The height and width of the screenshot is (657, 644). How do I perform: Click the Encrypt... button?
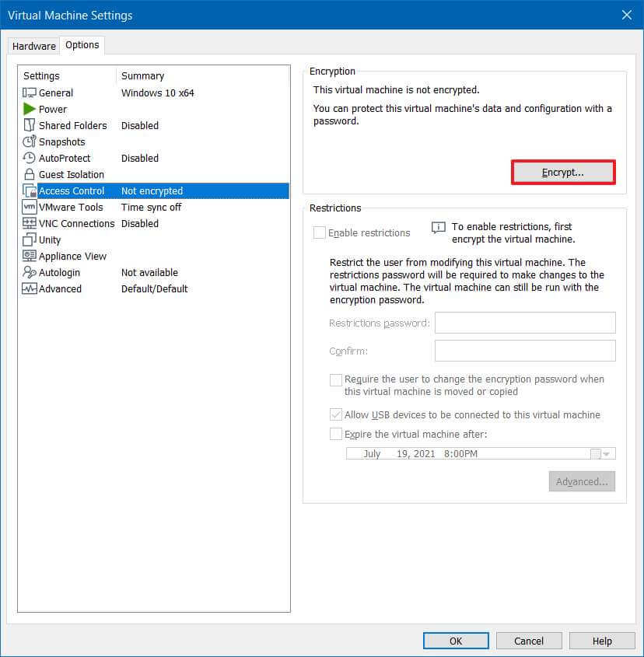coord(562,173)
